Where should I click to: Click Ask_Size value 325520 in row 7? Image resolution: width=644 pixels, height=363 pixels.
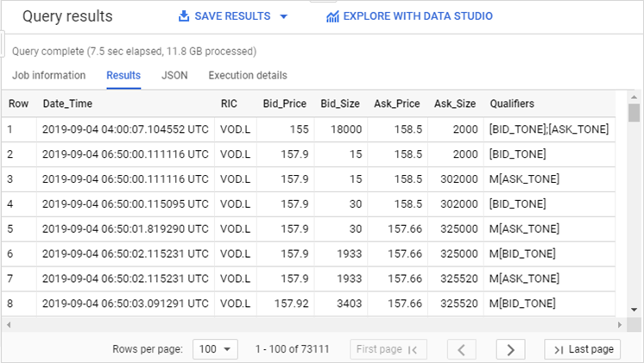click(459, 279)
